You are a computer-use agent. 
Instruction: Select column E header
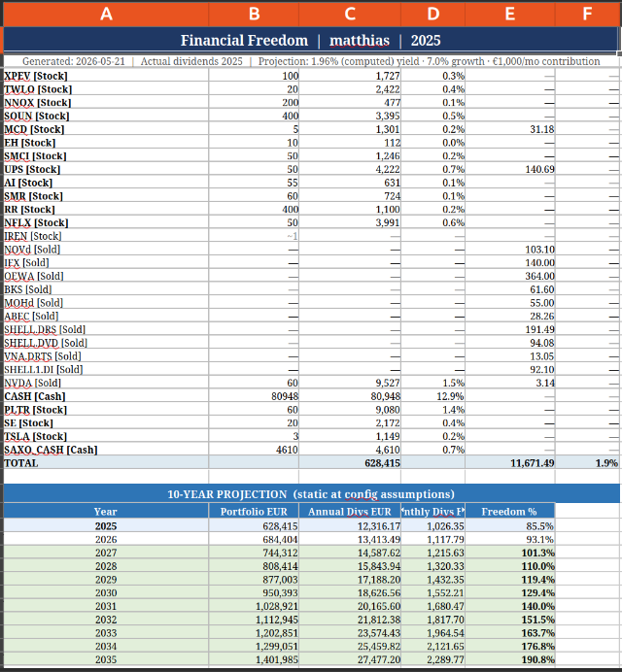[x=509, y=14]
